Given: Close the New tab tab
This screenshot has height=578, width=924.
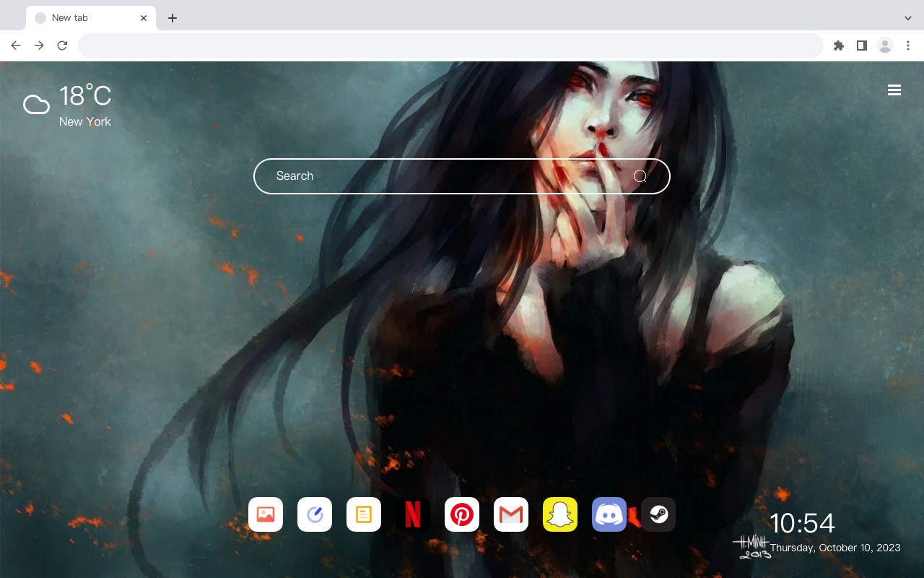Looking at the screenshot, I should tap(144, 18).
